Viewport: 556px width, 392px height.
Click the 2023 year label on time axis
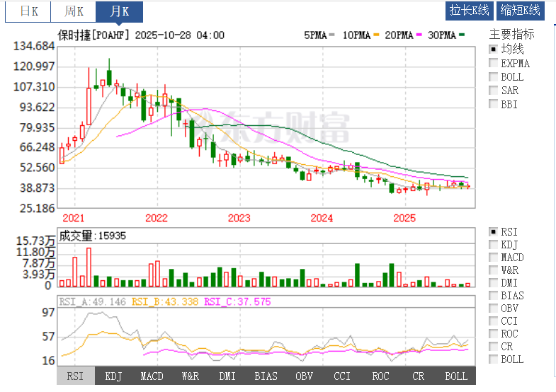click(x=239, y=217)
